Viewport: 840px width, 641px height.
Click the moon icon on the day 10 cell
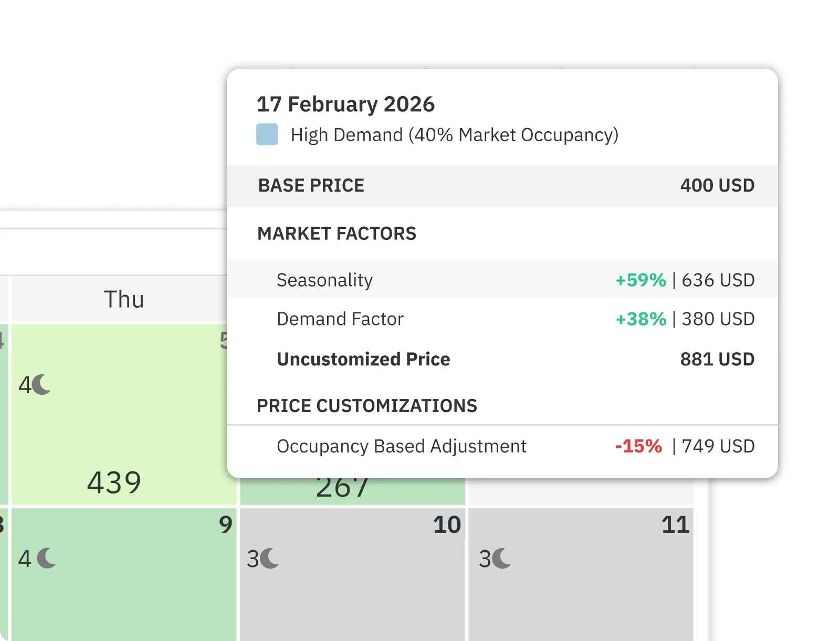tap(269, 560)
